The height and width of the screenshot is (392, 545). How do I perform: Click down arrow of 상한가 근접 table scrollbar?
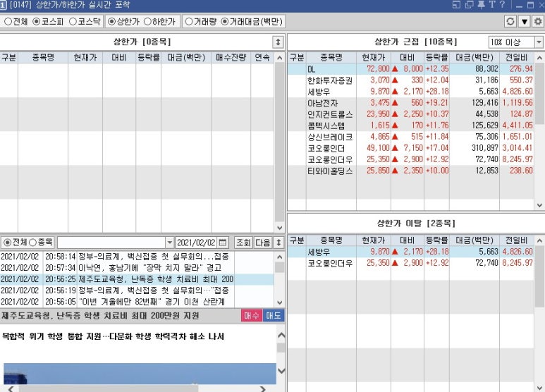tap(539, 205)
